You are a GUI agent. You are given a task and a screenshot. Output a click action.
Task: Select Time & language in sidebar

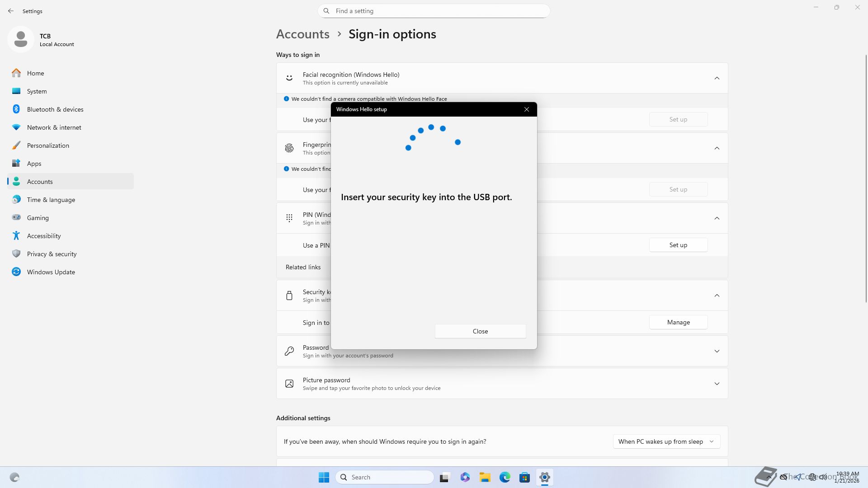point(51,200)
